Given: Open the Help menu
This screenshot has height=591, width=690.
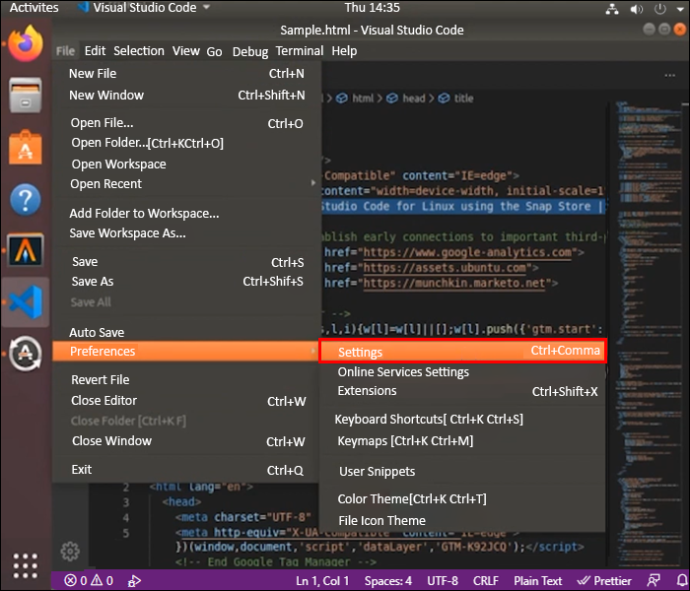Looking at the screenshot, I should [x=344, y=51].
